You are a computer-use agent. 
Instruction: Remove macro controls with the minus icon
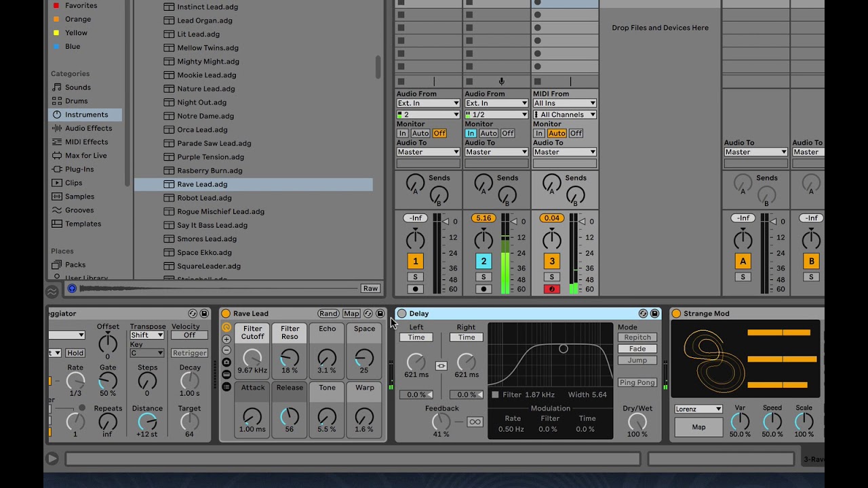tap(226, 350)
